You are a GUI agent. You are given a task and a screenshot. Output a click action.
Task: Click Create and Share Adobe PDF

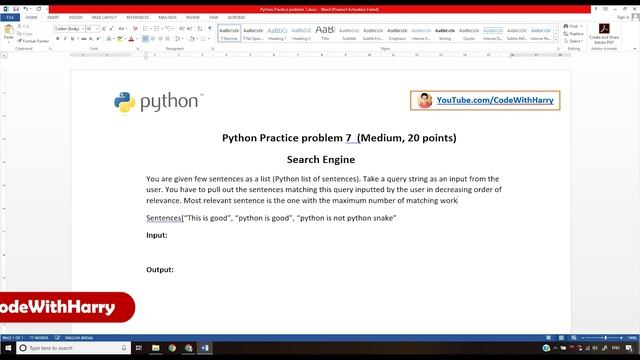[x=604, y=34]
